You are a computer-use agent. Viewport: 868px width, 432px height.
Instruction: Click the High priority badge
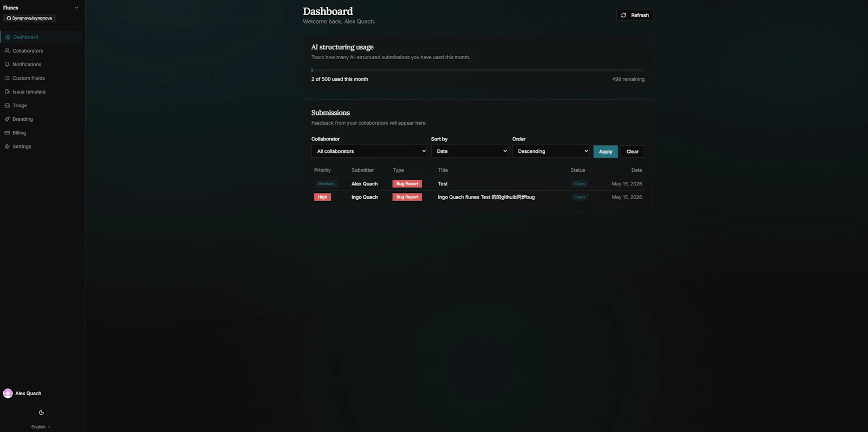[x=322, y=197]
